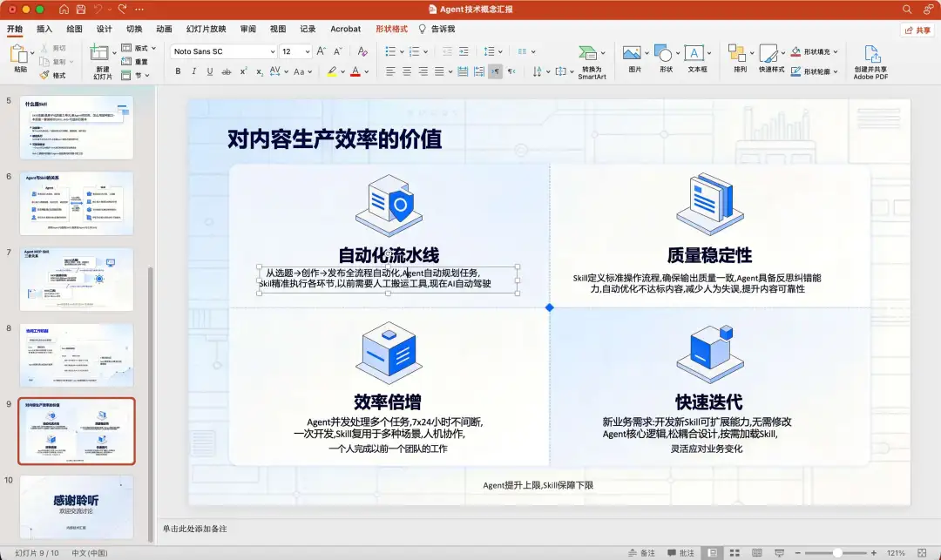Screen dimensions: 941x560
Task: Click the Format Painter (格式) brush icon
Action: click(45, 75)
